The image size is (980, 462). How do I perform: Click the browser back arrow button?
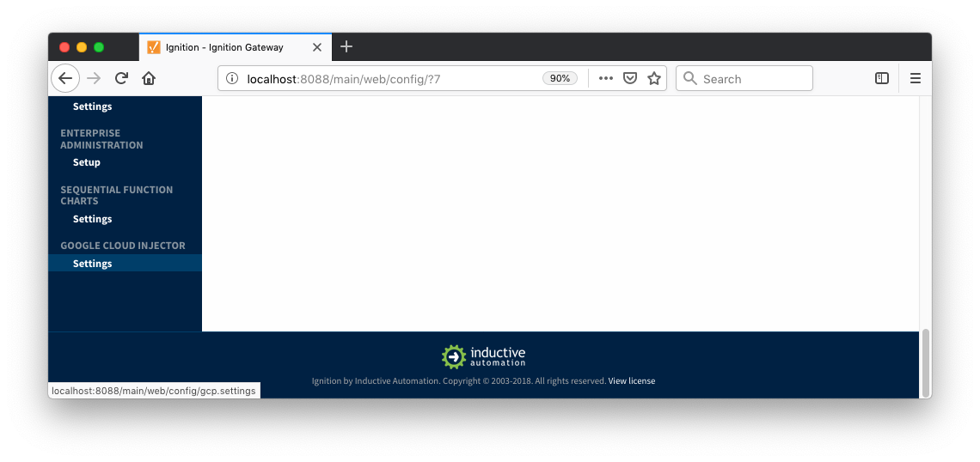point(65,78)
